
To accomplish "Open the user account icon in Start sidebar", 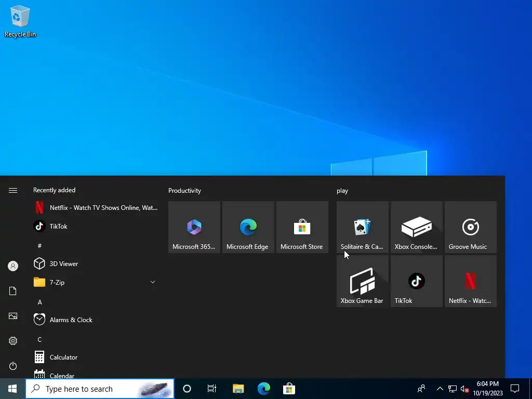I will point(13,266).
